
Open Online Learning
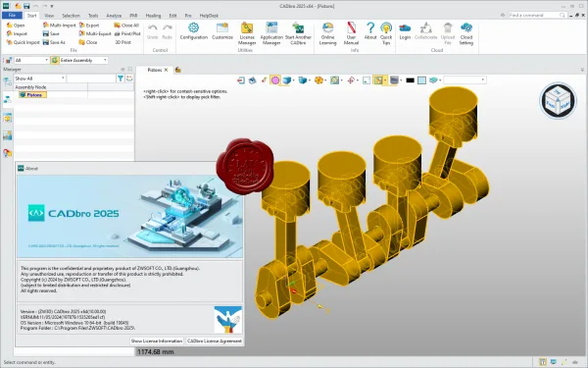point(327,33)
